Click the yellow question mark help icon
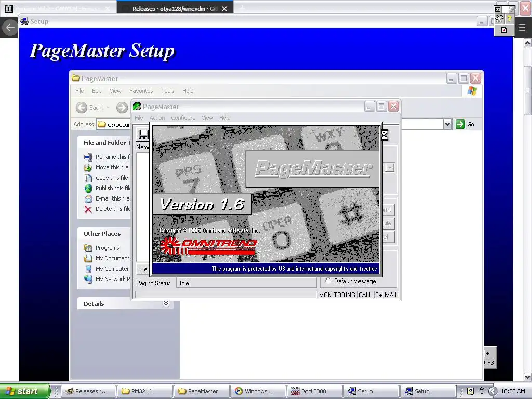 (509, 19)
